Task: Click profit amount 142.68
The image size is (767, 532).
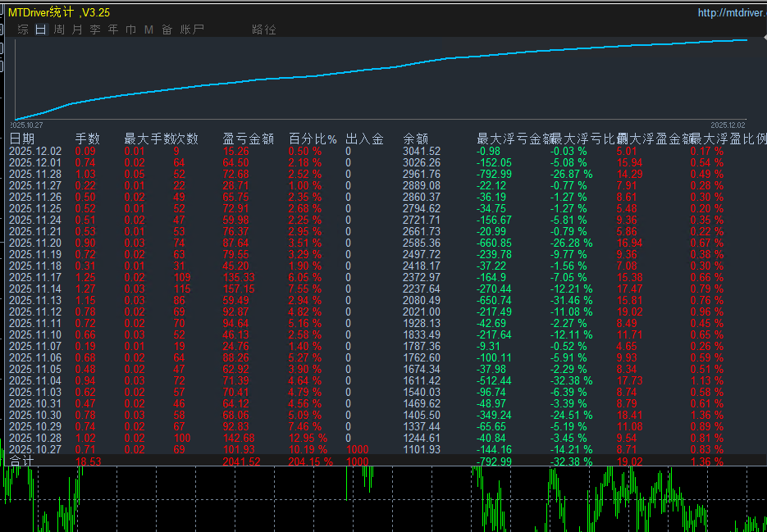Action: tap(240, 438)
